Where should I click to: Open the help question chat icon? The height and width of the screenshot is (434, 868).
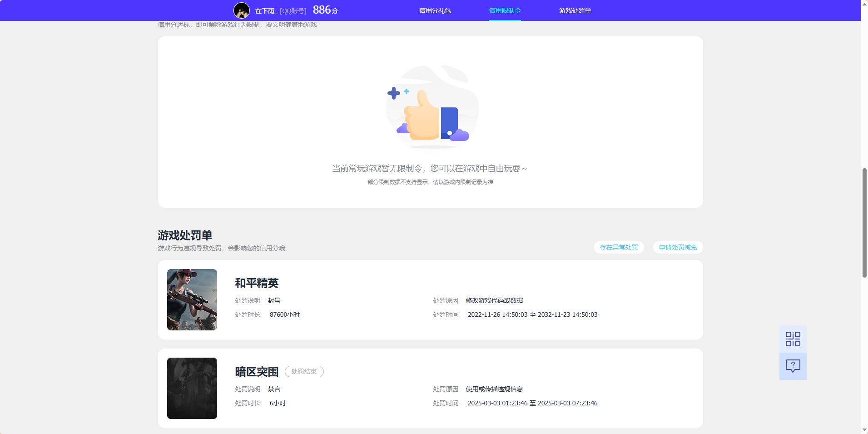pos(793,366)
